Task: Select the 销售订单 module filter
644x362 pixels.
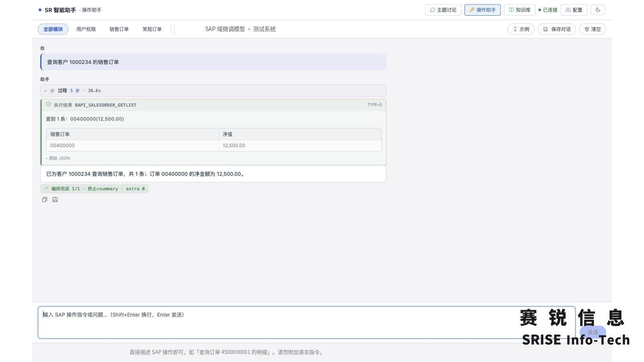Action: point(119,29)
